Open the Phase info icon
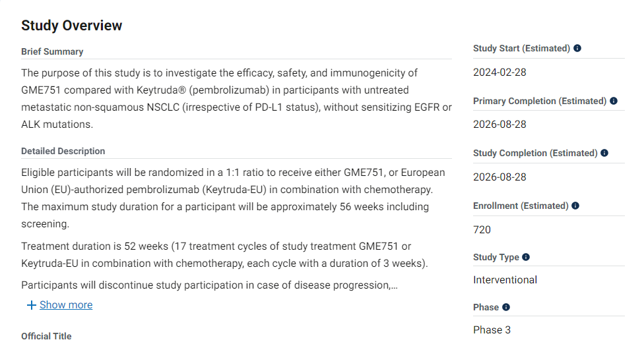The image size is (644, 342). [x=506, y=307]
